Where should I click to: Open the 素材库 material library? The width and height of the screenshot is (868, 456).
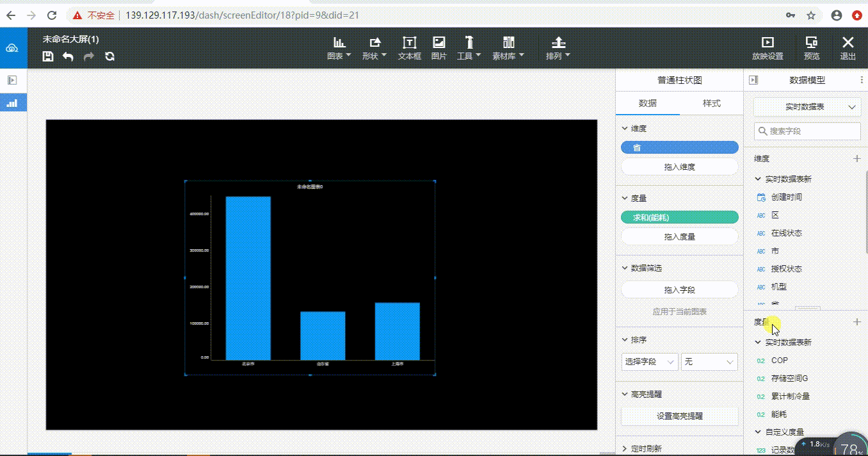[508, 49]
